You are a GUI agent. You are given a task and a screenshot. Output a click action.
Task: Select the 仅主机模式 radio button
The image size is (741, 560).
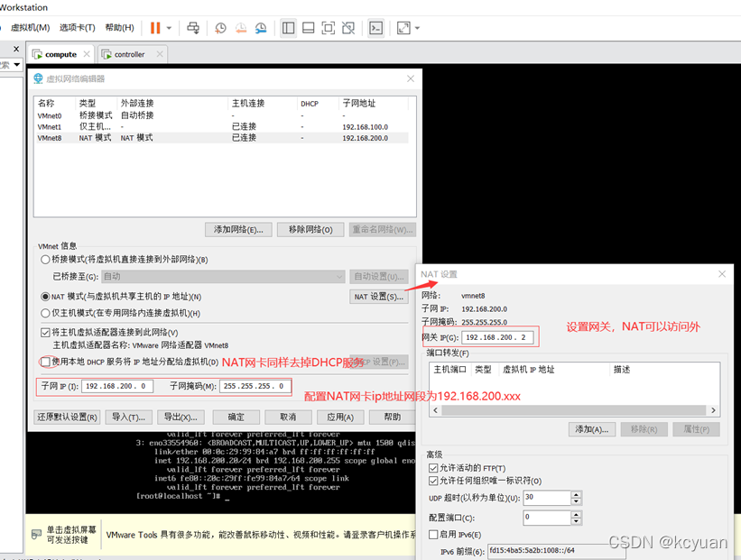(x=45, y=313)
